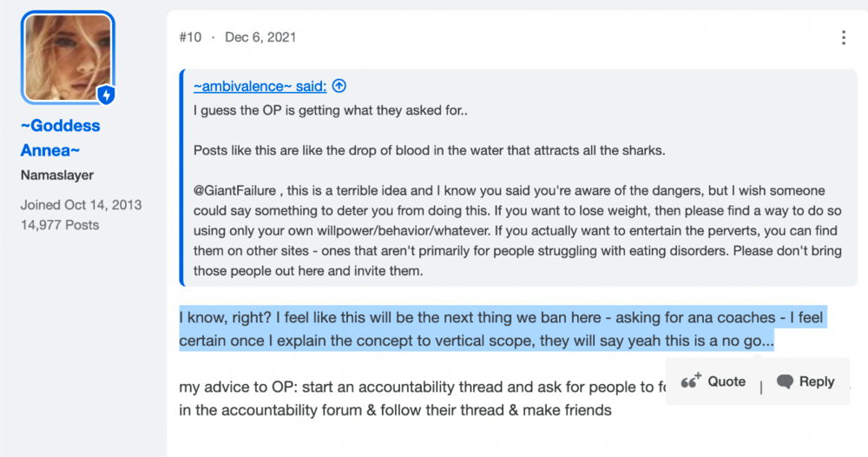The width and height of the screenshot is (868, 457).
Task: Open the three-dot post options menu
Action: pos(843,37)
